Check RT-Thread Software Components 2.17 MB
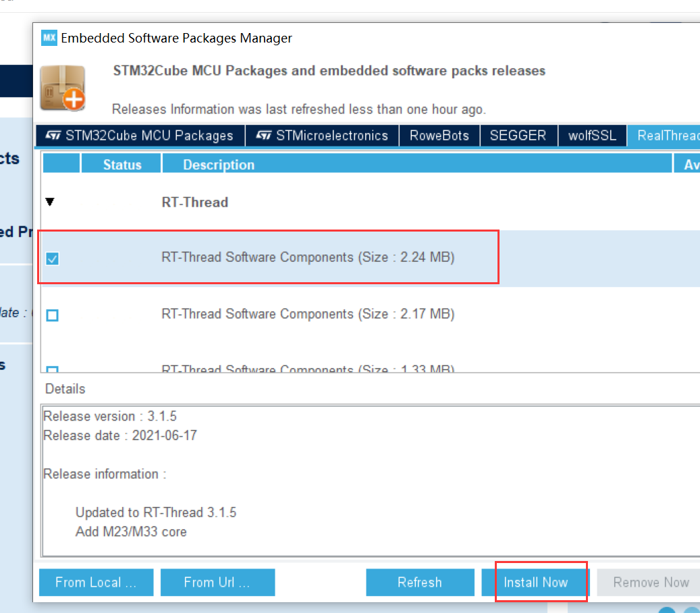 52,315
